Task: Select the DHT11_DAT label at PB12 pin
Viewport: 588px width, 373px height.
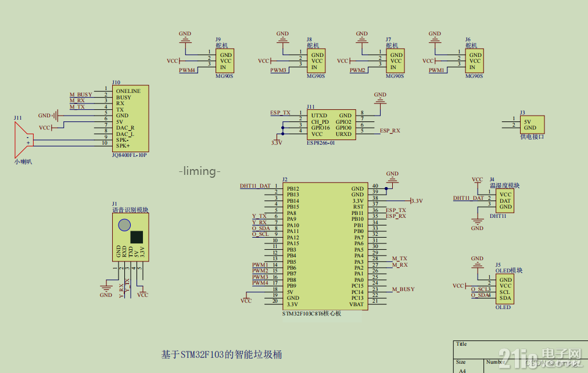Action: [256, 185]
